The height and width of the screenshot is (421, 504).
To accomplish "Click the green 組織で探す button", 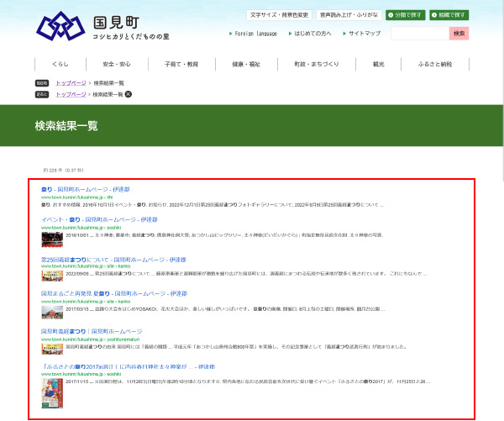I will tap(449, 15).
